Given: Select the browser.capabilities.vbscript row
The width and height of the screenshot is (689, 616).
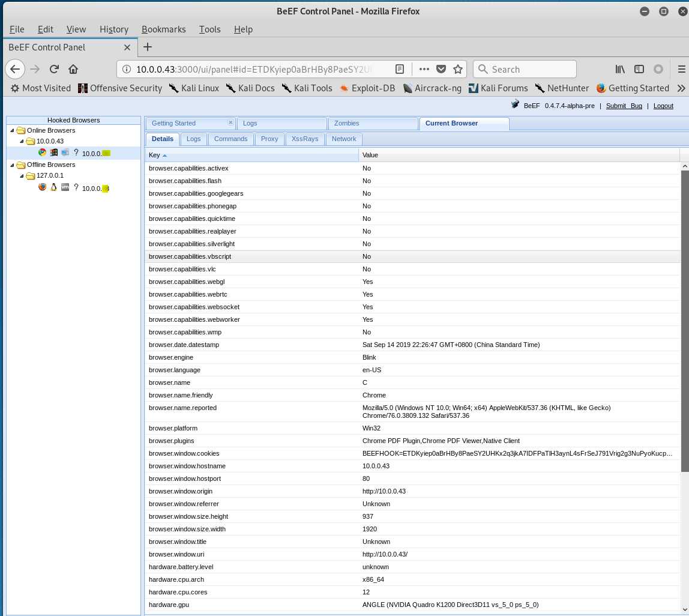Looking at the screenshot, I should 412,256.
